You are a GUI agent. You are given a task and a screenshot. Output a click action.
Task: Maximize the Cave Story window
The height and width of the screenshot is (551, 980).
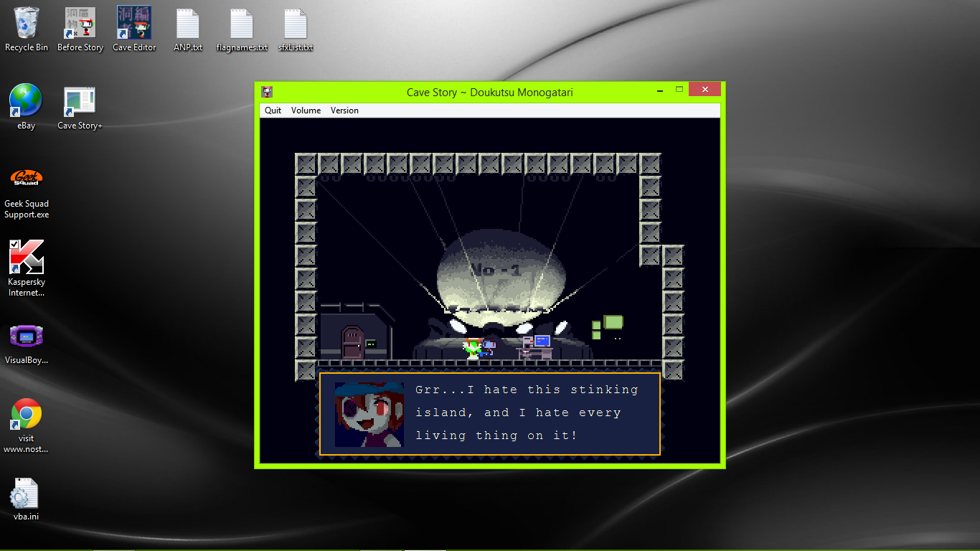click(x=679, y=90)
